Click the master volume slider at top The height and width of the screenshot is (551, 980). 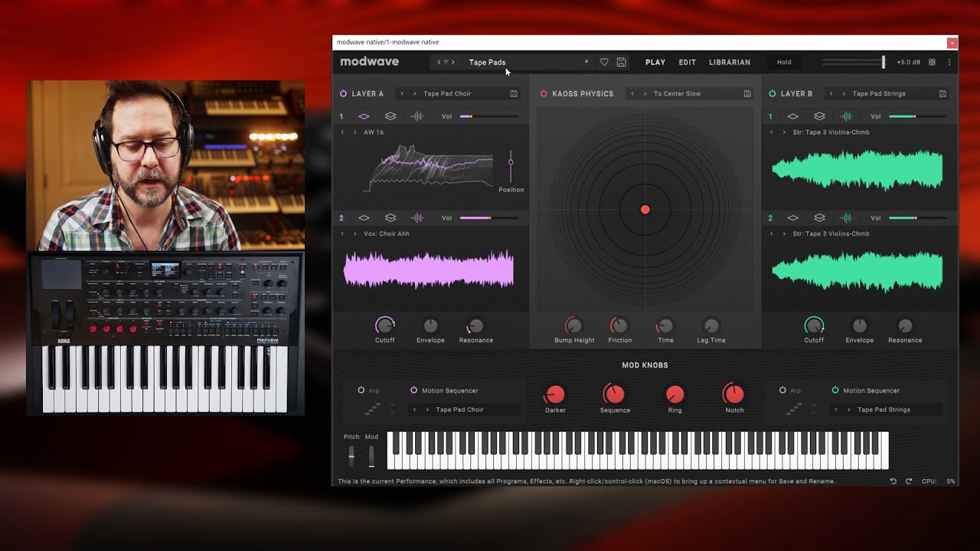click(854, 62)
